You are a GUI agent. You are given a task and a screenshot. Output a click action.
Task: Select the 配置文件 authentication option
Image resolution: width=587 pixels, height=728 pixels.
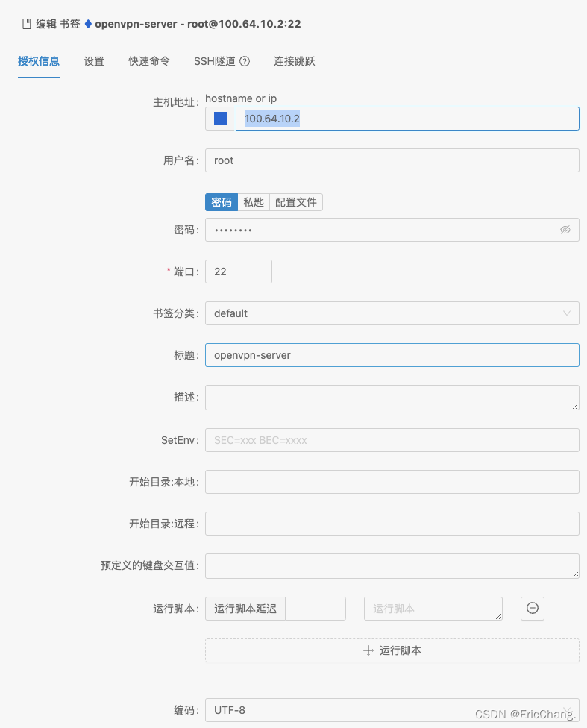[x=296, y=202]
